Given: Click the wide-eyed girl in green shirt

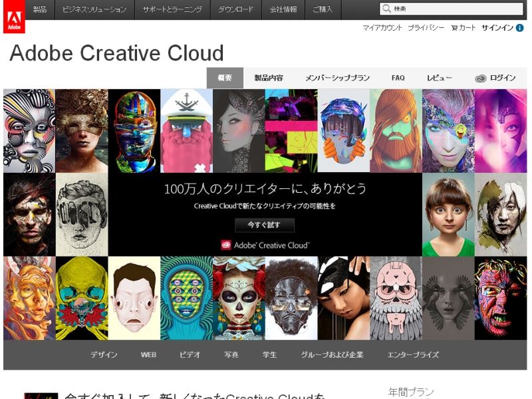Looking at the screenshot, I should 448,215.
